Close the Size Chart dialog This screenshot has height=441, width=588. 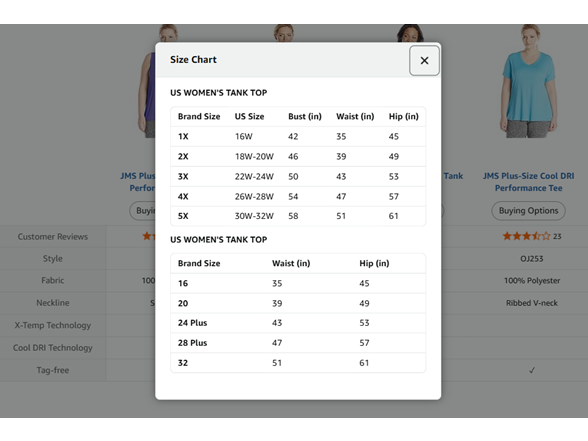click(x=424, y=60)
